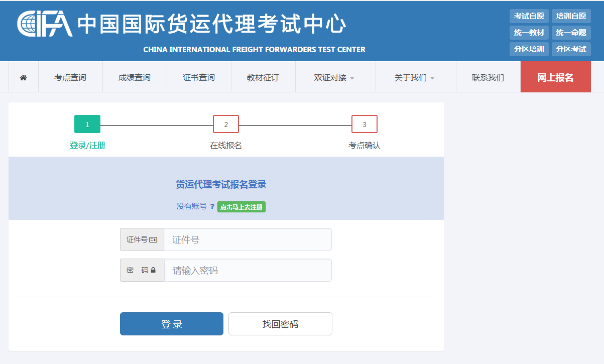Click the green 点击马上去注册 link
Viewport: 604px width, 364px height.
[x=241, y=207]
